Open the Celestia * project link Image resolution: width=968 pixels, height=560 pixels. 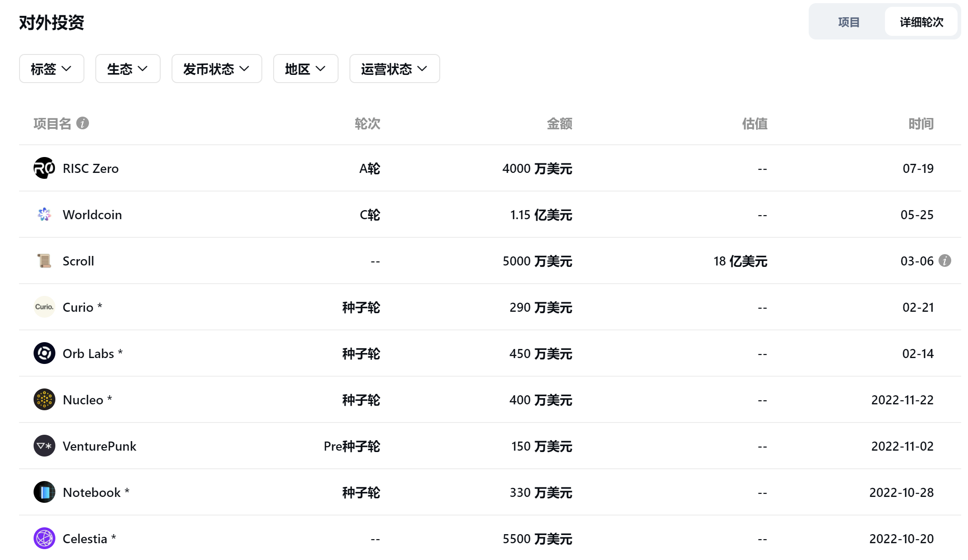pyautogui.click(x=89, y=539)
